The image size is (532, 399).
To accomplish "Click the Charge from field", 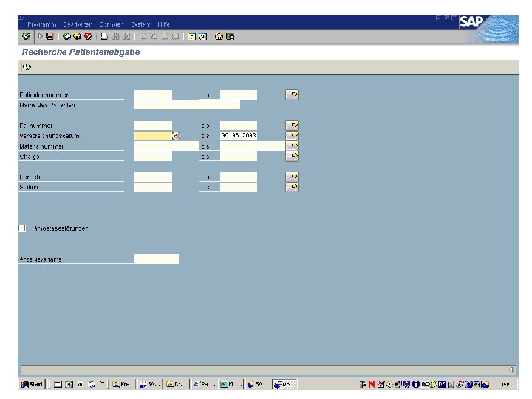I will click(x=153, y=157).
